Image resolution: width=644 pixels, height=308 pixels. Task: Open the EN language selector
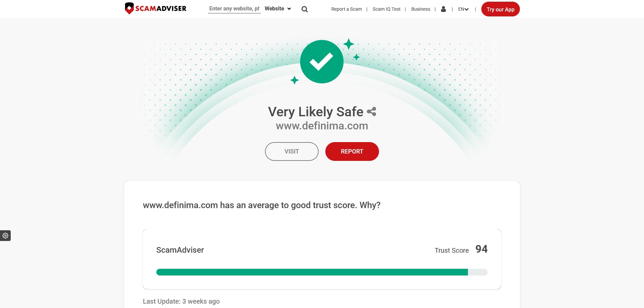click(464, 9)
